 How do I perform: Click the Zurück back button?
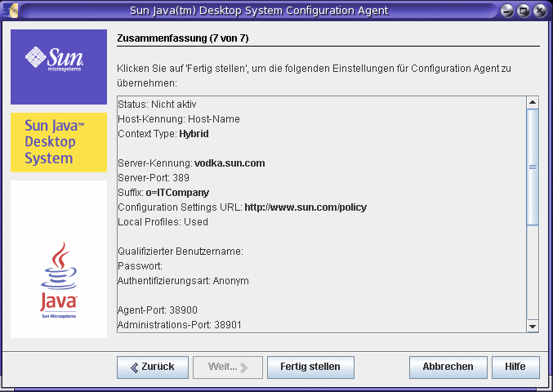[153, 367]
